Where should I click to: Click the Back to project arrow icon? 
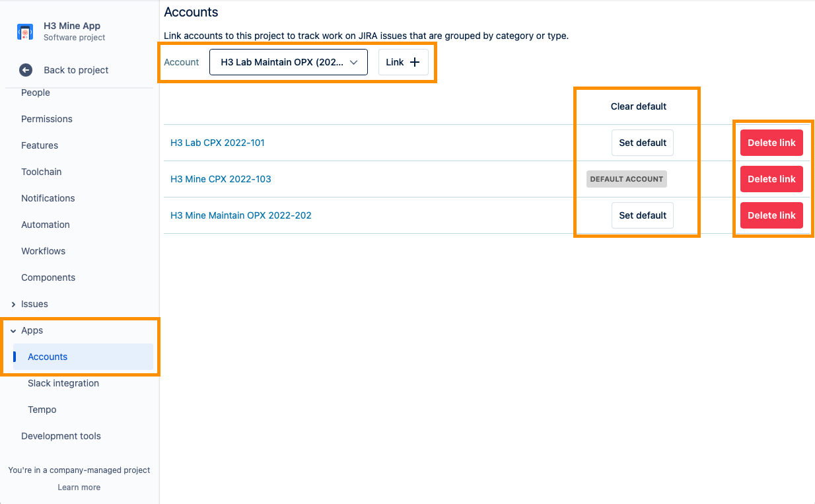click(26, 70)
